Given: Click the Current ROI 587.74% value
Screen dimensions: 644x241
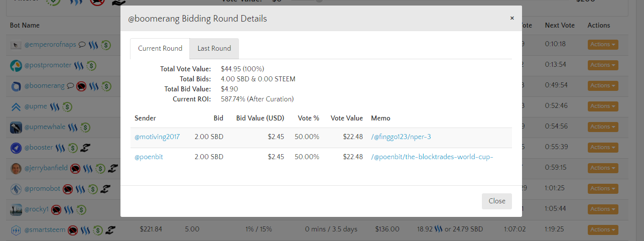Looking at the screenshot, I should coord(257,99).
